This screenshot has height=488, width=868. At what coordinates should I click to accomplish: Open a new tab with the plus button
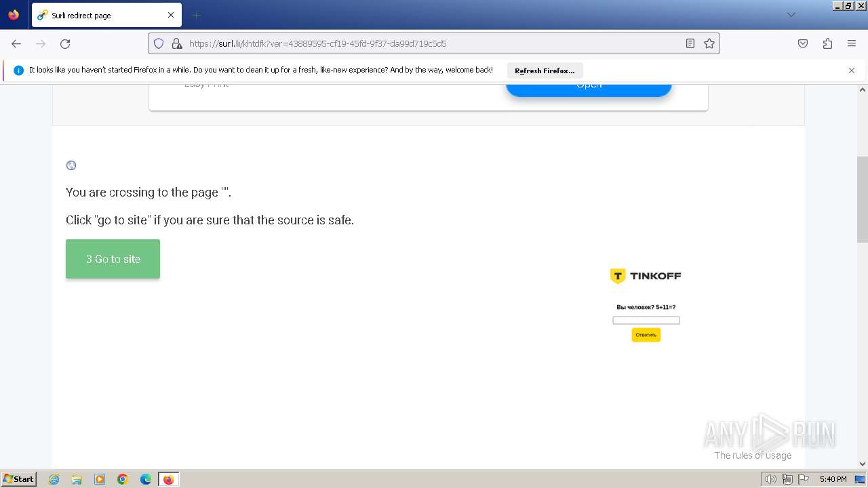(x=197, y=15)
